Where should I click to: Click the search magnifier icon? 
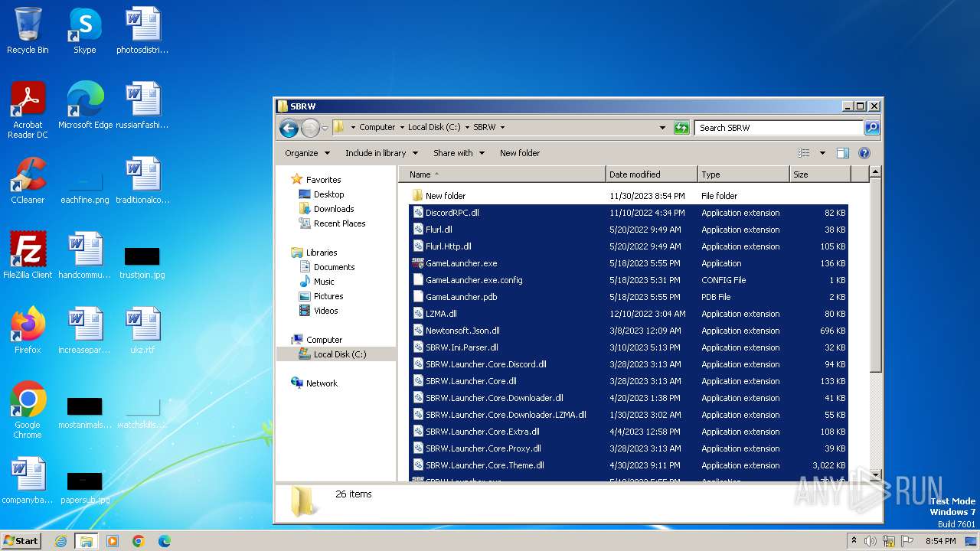tap(871, 128)
